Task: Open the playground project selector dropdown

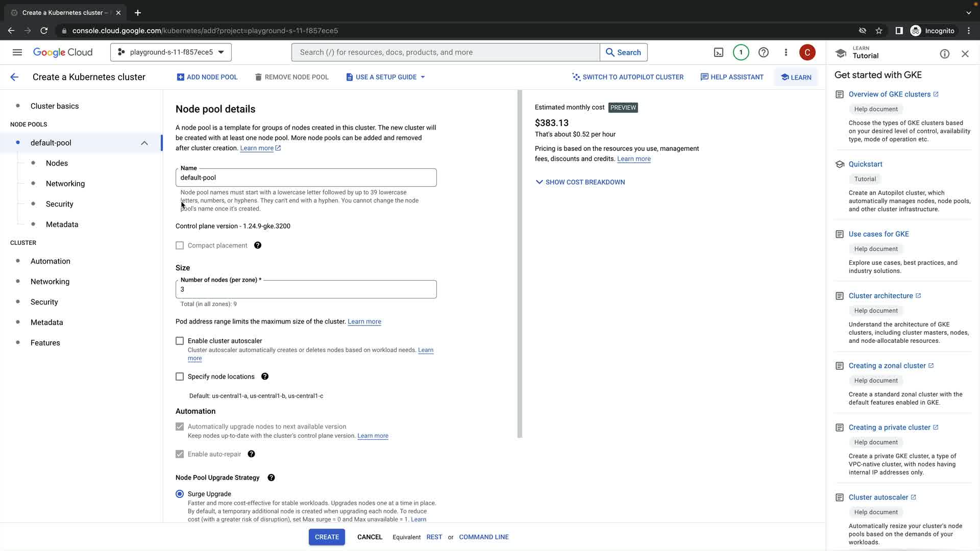Action: (x=171, y=52)
